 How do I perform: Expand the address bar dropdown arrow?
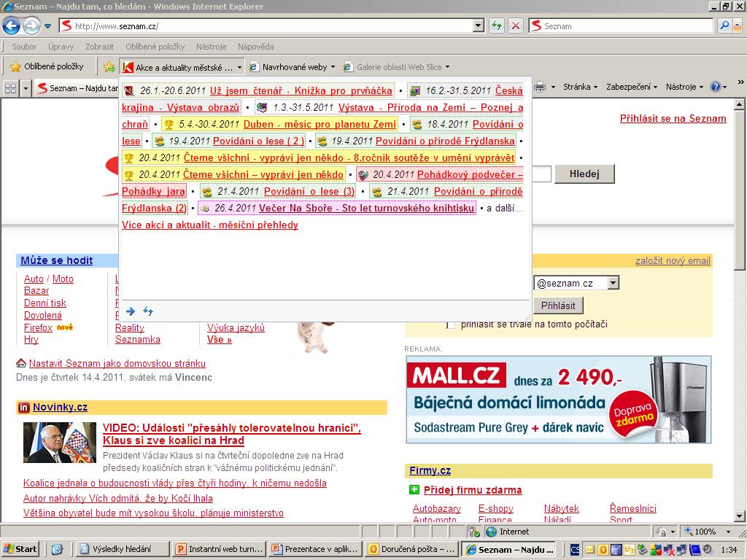(479, 26)
